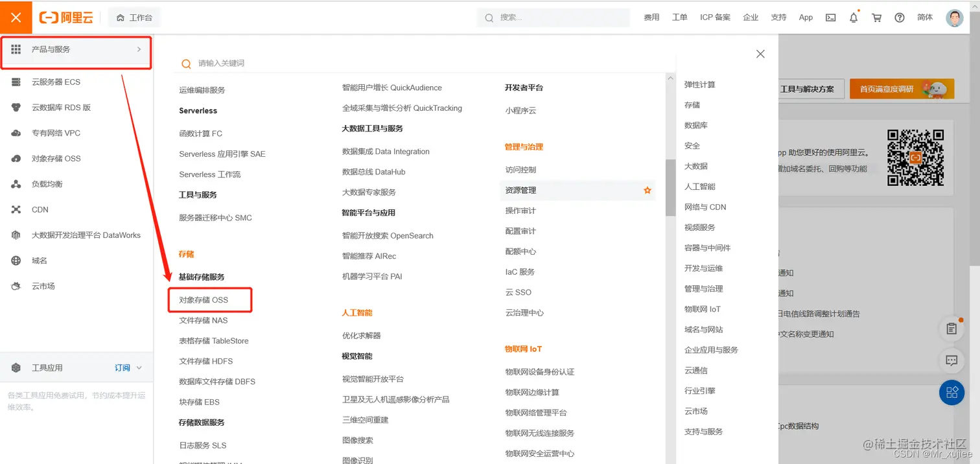Open the 简体 language dropdown
Image resolution: width=980 pixels, height=464 pixels.
924,17
